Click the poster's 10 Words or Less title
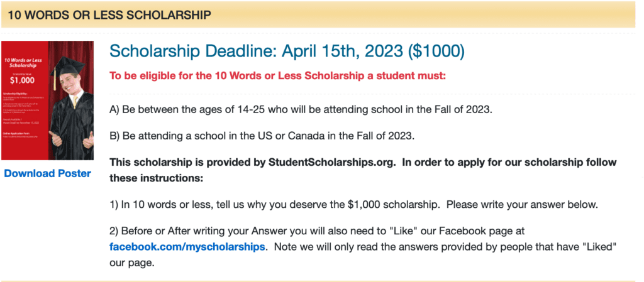The width and height of the screenshot is (644, 282). [23, 63]
